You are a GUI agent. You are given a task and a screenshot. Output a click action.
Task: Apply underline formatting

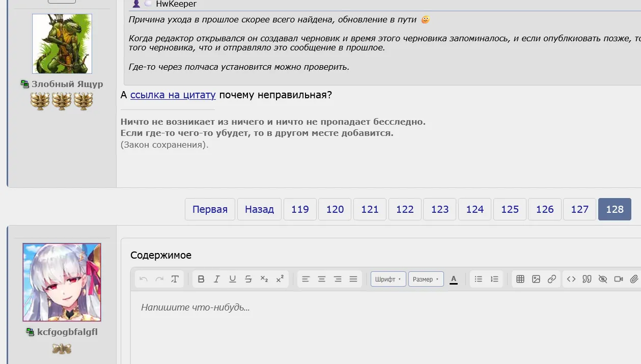[233, 279]
